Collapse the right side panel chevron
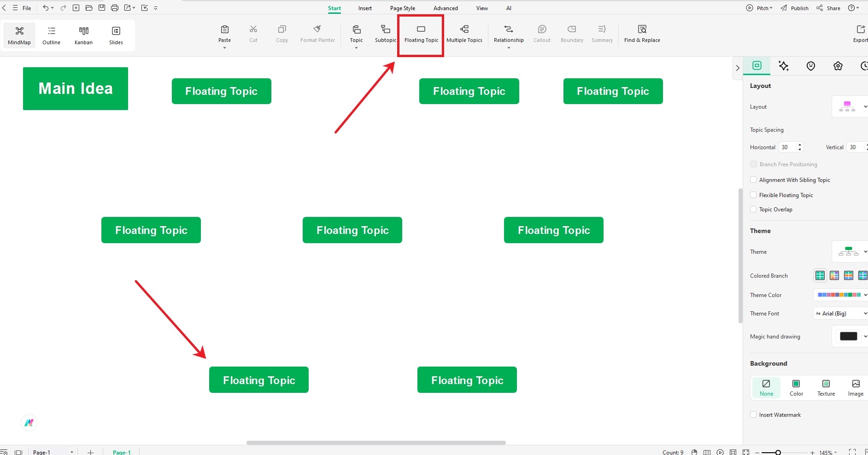868x455 pixels. point(738,68)
